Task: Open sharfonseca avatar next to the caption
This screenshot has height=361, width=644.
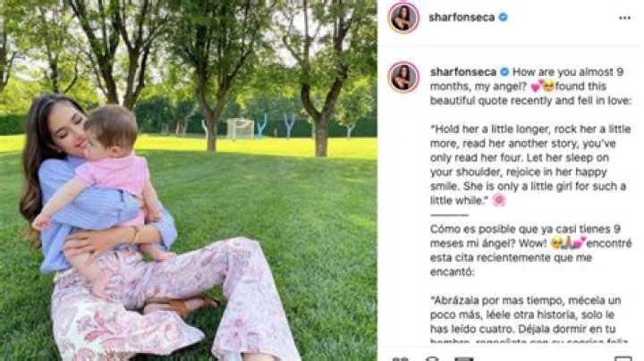Action: coord(403,77)
